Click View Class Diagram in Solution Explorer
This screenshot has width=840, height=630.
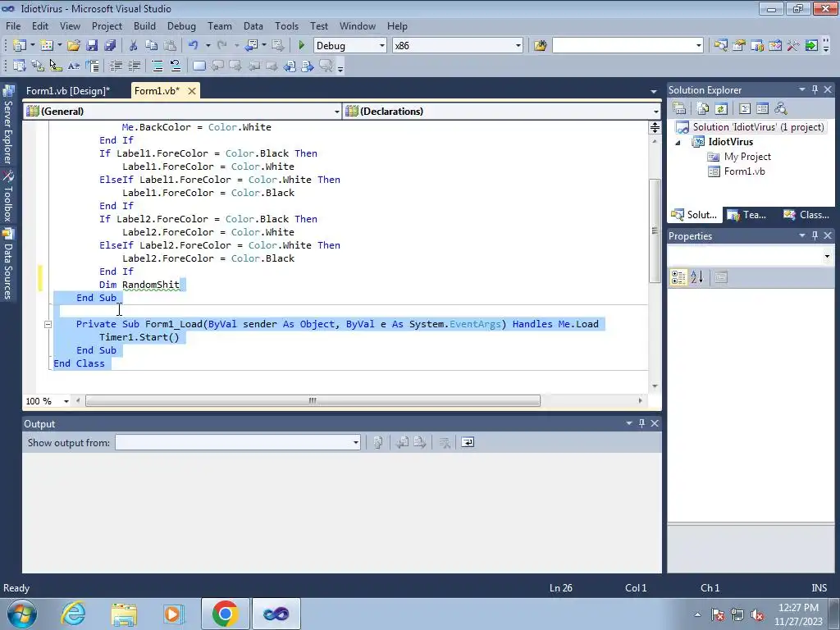(x=781, y=109)
